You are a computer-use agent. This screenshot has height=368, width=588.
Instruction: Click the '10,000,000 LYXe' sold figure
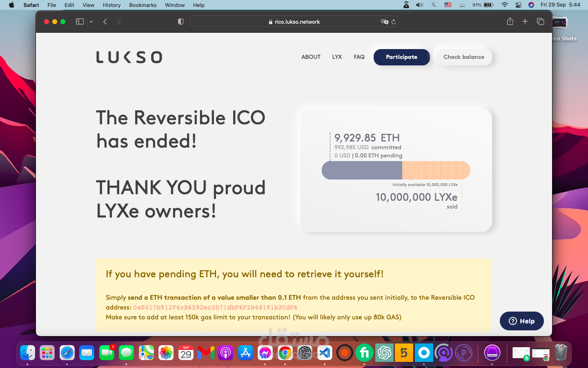(416, 197)
